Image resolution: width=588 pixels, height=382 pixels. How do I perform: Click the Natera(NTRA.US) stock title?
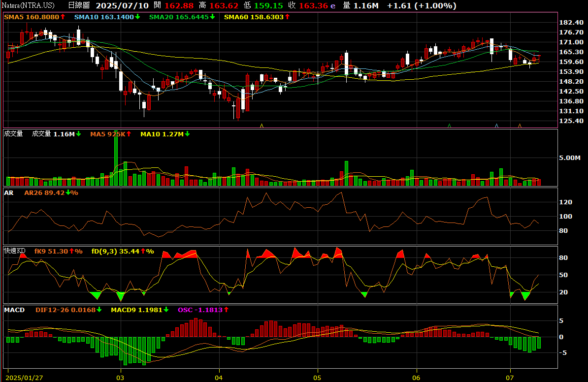coord(28,5)
